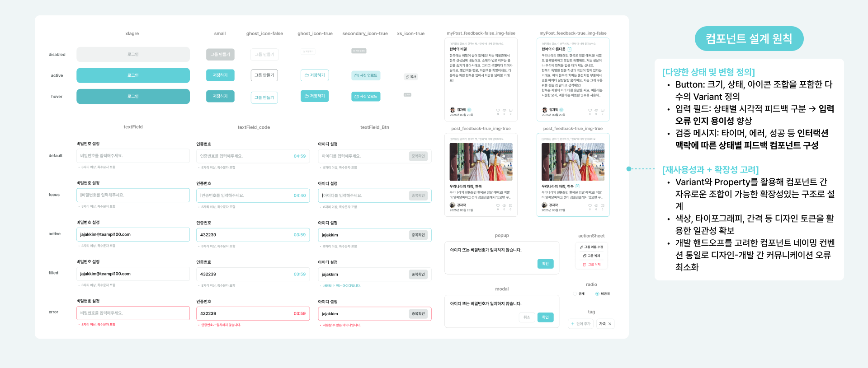
Task: Click the pencil icon beside 그룹 이름 수정
Action: click(x=581, y=247)
